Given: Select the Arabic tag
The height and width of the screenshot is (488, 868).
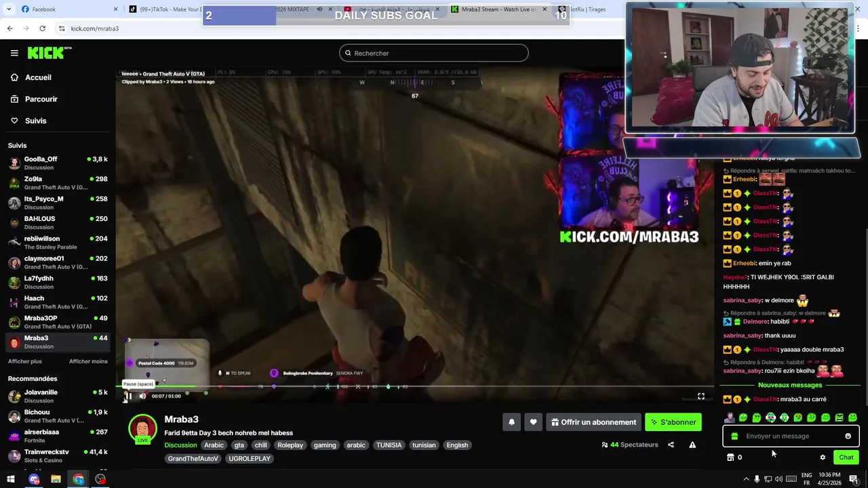Looking at the screenshot, I should [x=214, y=445].
